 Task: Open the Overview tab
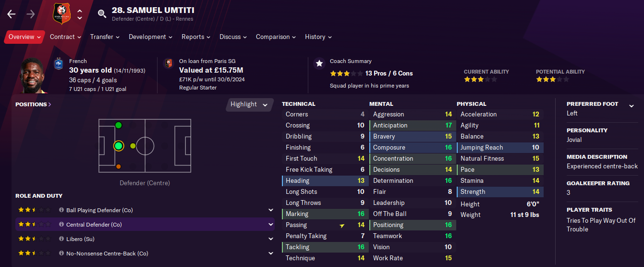(24, 37)
